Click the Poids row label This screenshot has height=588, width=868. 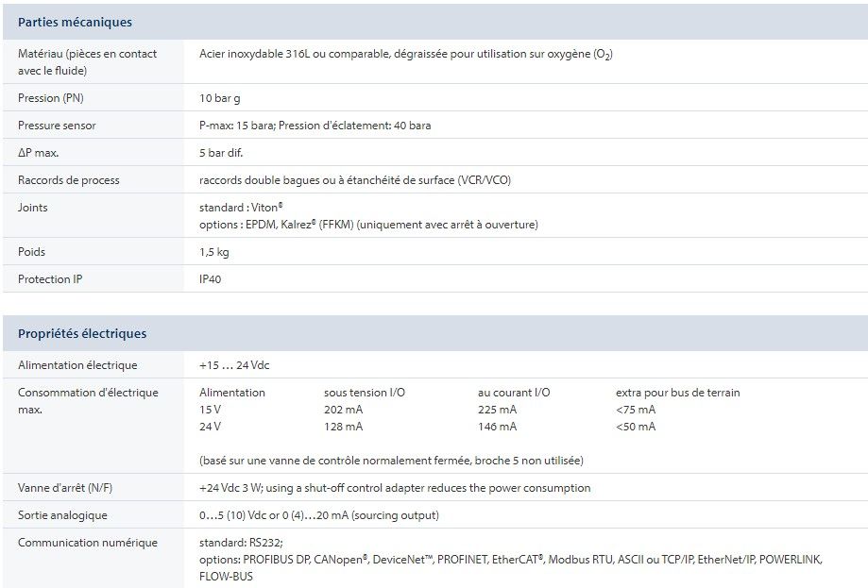point(32,252)
